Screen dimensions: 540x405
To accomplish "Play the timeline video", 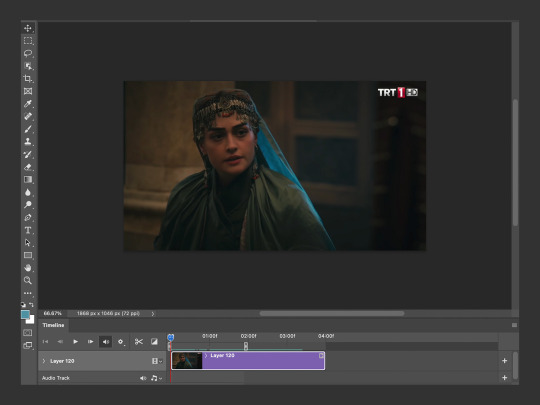I will (75, 342).
